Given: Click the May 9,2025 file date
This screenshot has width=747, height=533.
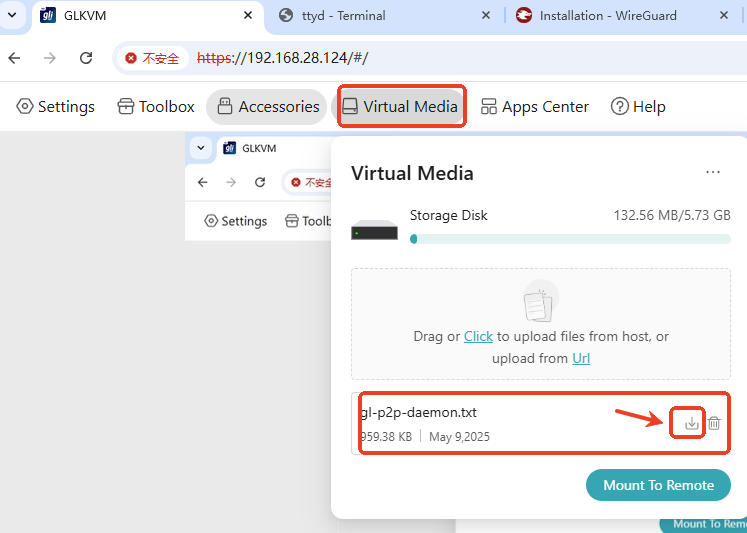Looking at the screenshot, I should pos(459,437).
